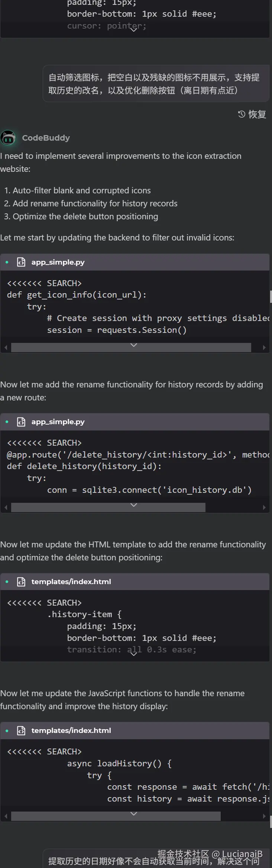The width and height of the screenshot is (272, 868).
Task: Expand the top code block showing cursor: pointer
Action: 134,30
